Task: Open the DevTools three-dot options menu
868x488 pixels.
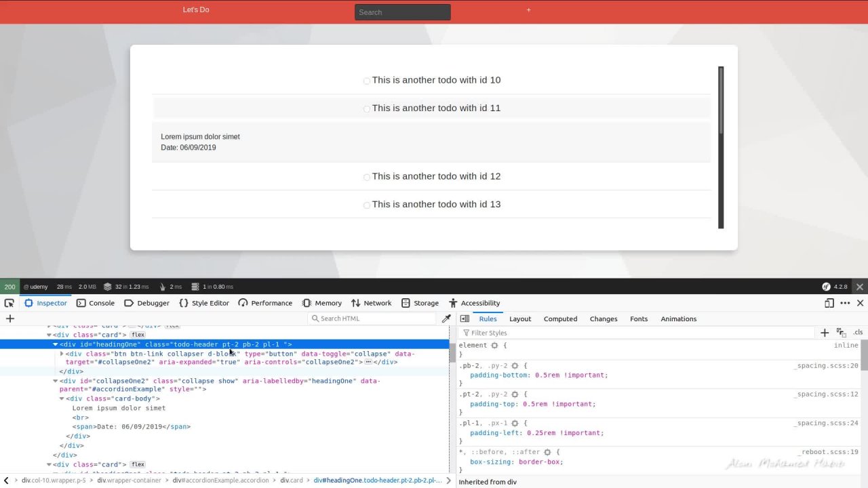Action: pyautogui.click(x=845, y=304)
